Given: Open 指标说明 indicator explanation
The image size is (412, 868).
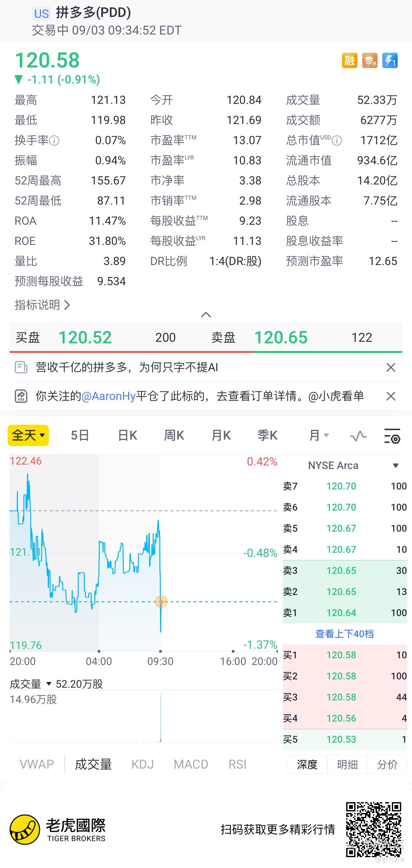Looking at the screenshot, I should (x=42, y=305).
